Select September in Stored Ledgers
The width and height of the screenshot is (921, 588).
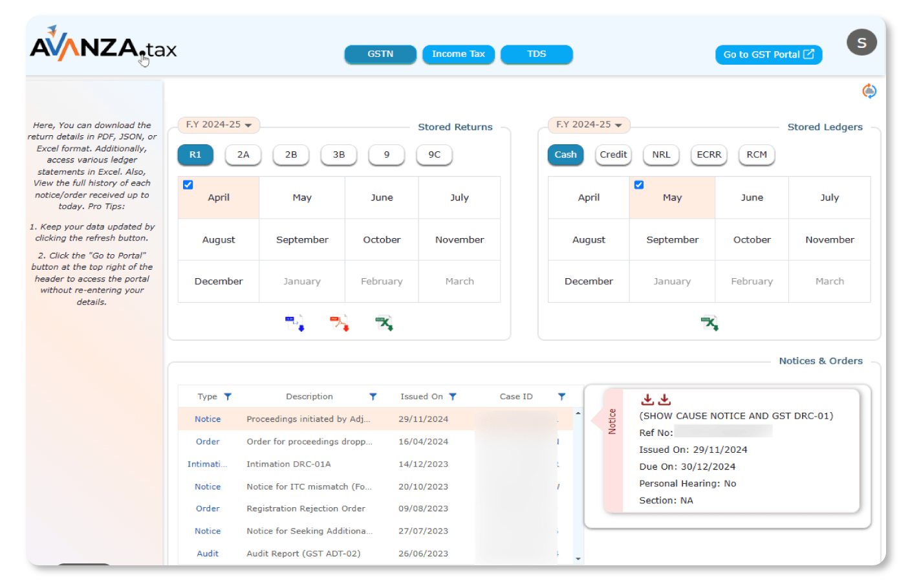click(x=672, y=240)
